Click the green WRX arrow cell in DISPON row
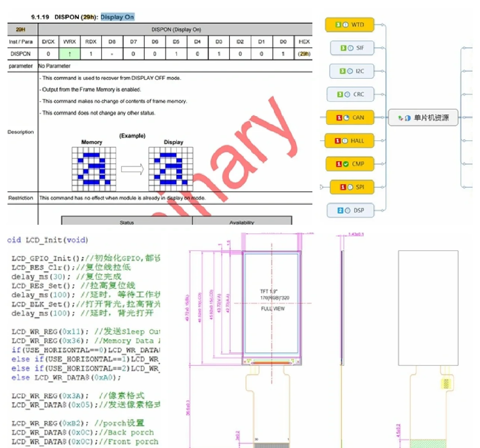480x448 pixels. (69, 54)
